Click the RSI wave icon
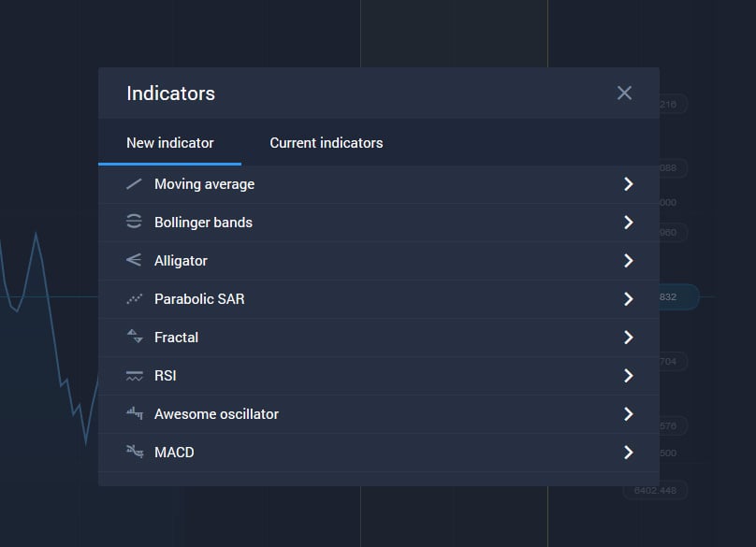Screen dimensions: 756x547 click(x=134, y=376)
